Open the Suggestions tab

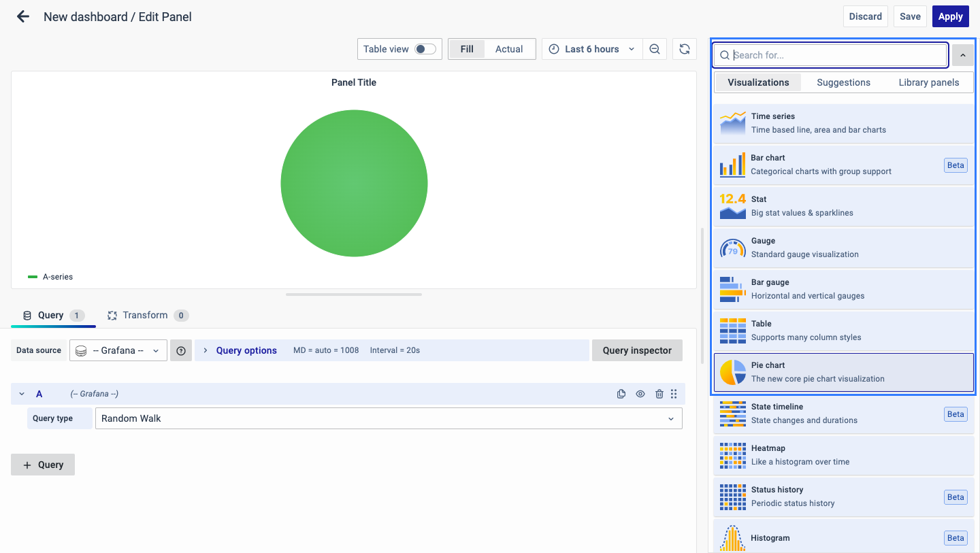(843, 82)
